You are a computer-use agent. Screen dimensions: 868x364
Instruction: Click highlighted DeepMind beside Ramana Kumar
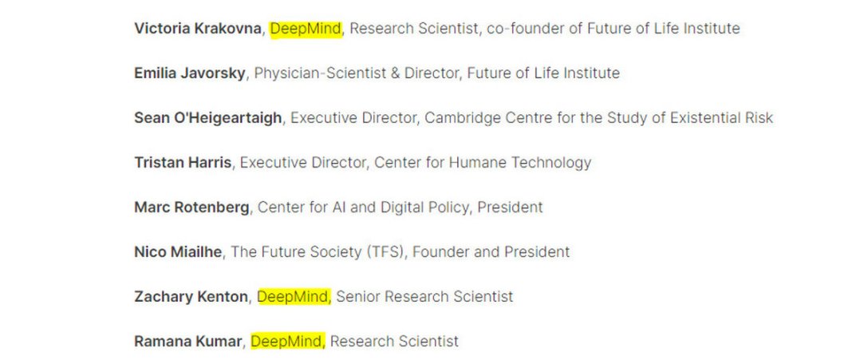click(286, 342)
